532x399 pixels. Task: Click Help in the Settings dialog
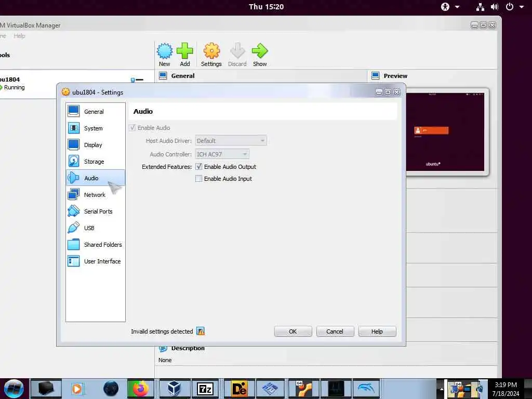point(377,331)
